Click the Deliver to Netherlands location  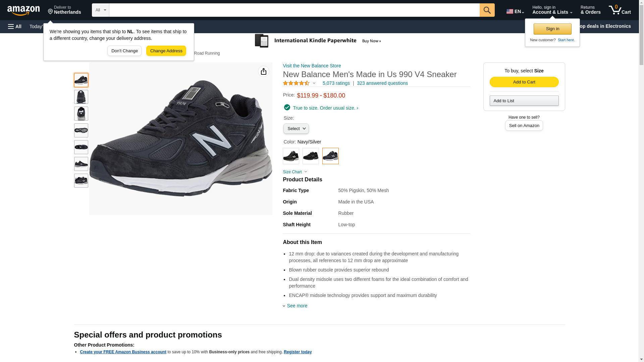[64, 10]
